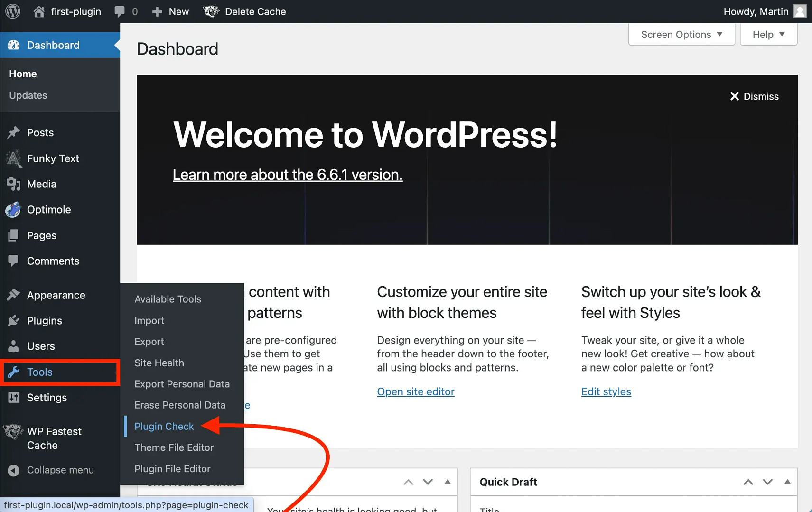Choose Erase Personal Data
The height and width of the screenshot is (512, 812).
[180, 405]
